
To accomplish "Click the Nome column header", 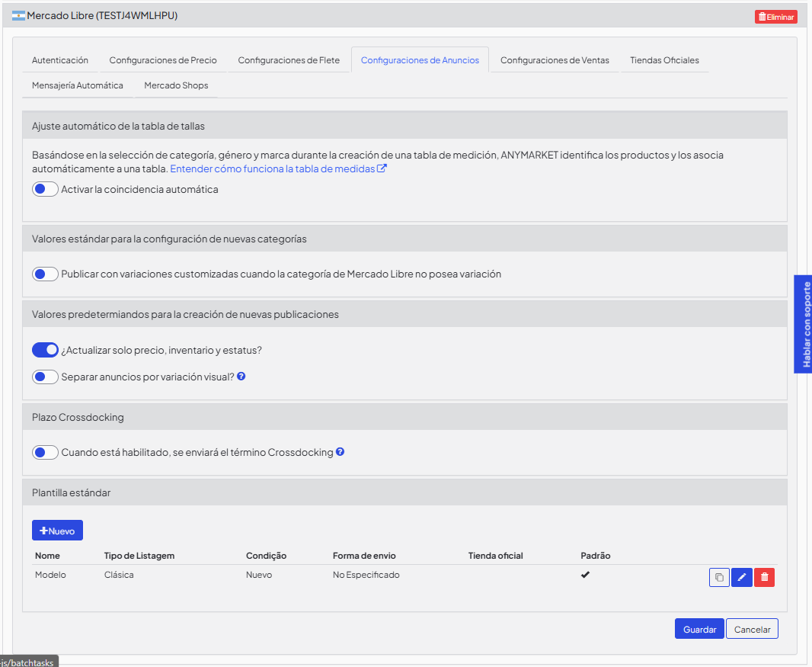I will click(48, 556).
